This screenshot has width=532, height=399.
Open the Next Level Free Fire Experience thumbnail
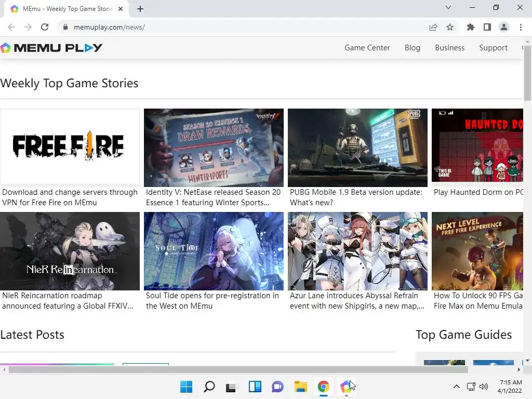pyautogui.click(x=477, y=251)
